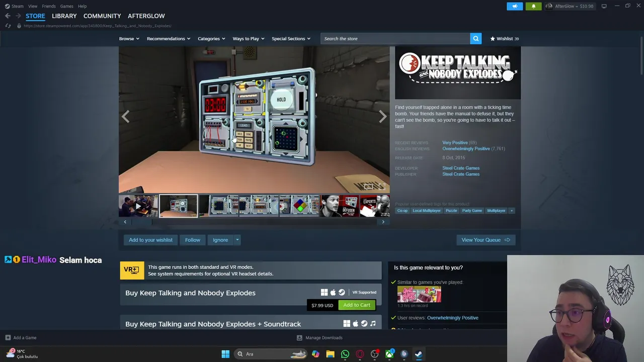
Task: Go forward with the navigation forward arrow
Action: [18, 16]
